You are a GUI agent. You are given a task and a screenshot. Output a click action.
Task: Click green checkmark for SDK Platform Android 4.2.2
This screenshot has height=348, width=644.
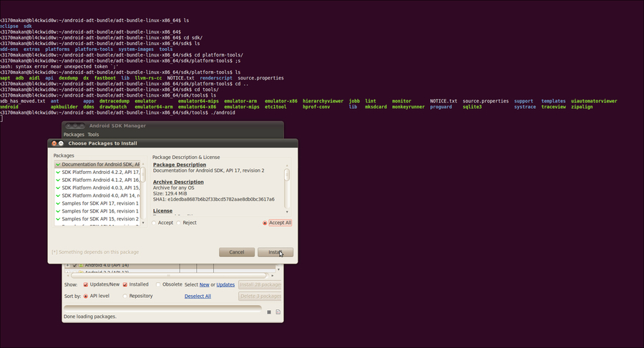pos(58,172)
